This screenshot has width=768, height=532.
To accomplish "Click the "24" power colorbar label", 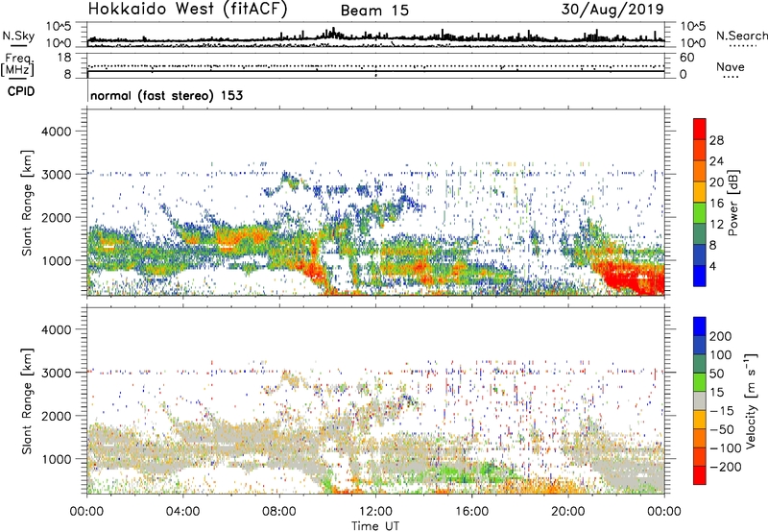I will click(x=716, y=161).
